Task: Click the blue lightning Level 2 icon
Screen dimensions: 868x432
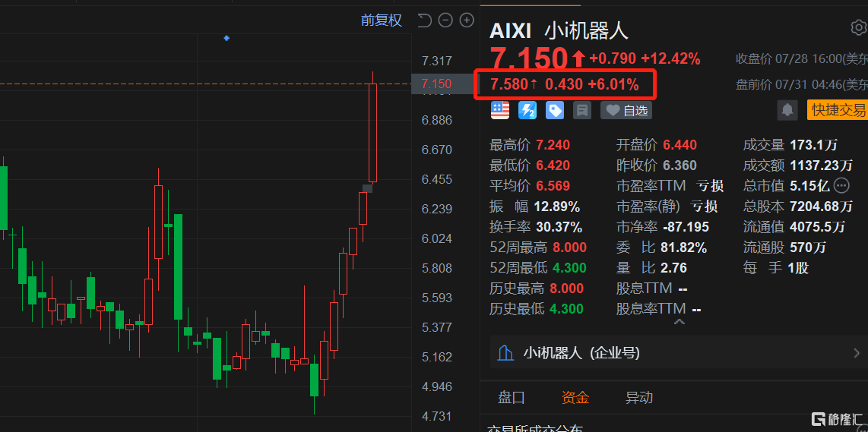Action: [527, 111]
